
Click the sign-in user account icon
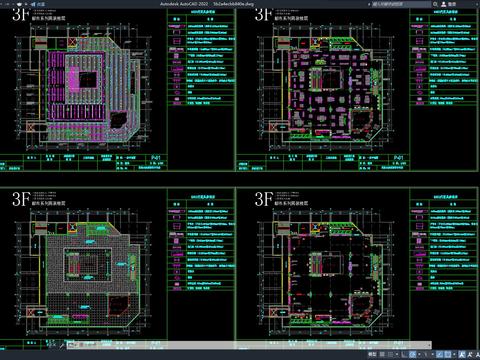(x=444, y=4)
